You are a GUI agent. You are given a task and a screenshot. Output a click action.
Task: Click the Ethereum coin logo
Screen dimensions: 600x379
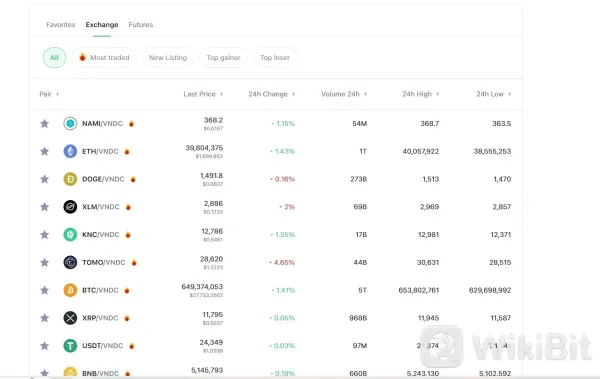point(70,151)
